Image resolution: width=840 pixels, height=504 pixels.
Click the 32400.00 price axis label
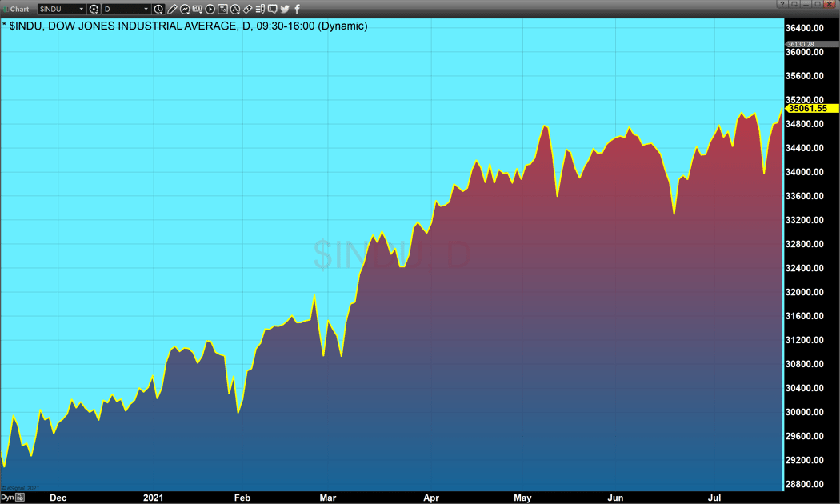point(804,268)
